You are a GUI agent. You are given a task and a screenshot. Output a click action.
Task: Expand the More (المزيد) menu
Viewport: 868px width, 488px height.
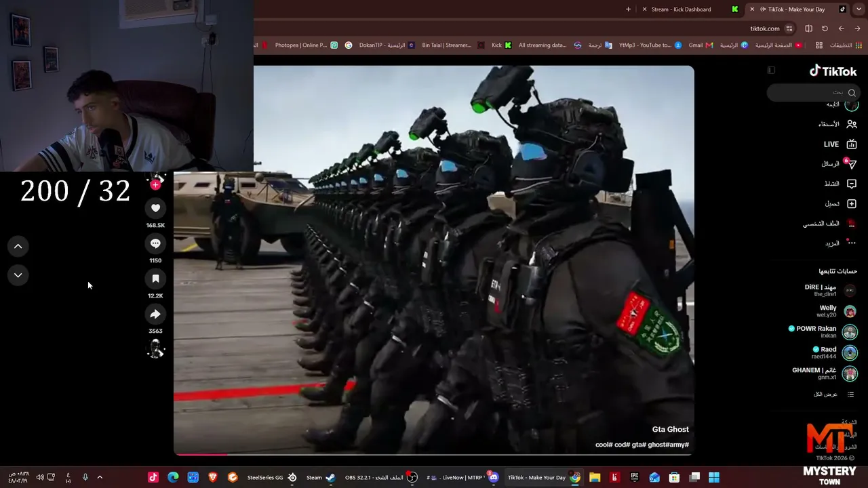coord(840,243)
